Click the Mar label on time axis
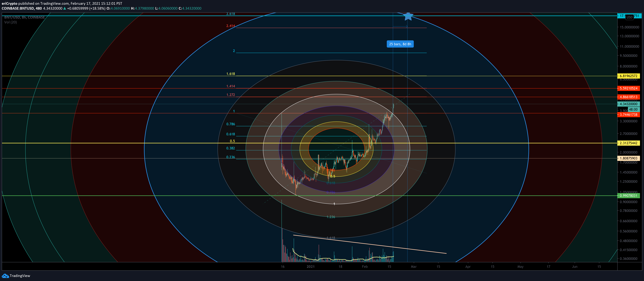Image resolution: width=644 pixels, height=281 pixels. [x=414, y=267]
